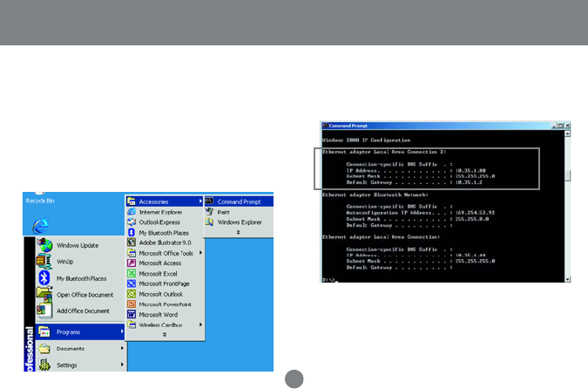Start Microsoft Access
Screen dimensions: 588x389
(x=165, y=263)
